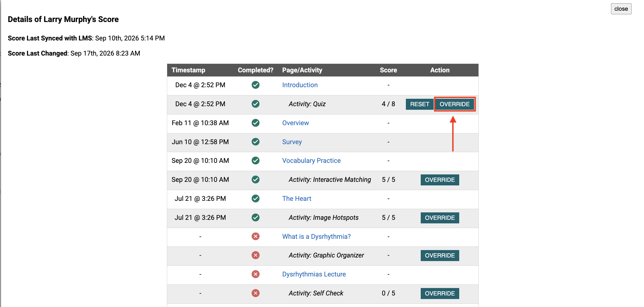644x307 pixels.
Task: Click the completed checkmark for Vocabulary Practice
Action: pyautogui.click(x=255, y=161)
